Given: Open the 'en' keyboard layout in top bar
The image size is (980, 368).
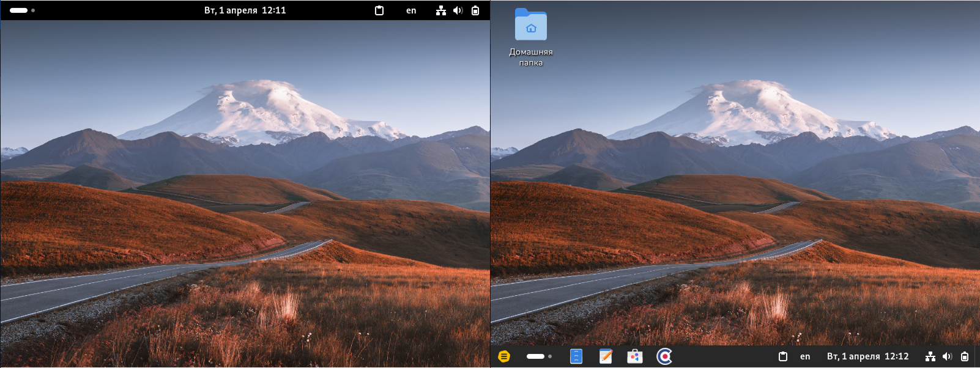Looking at the screenshot, I should (411, 10).
